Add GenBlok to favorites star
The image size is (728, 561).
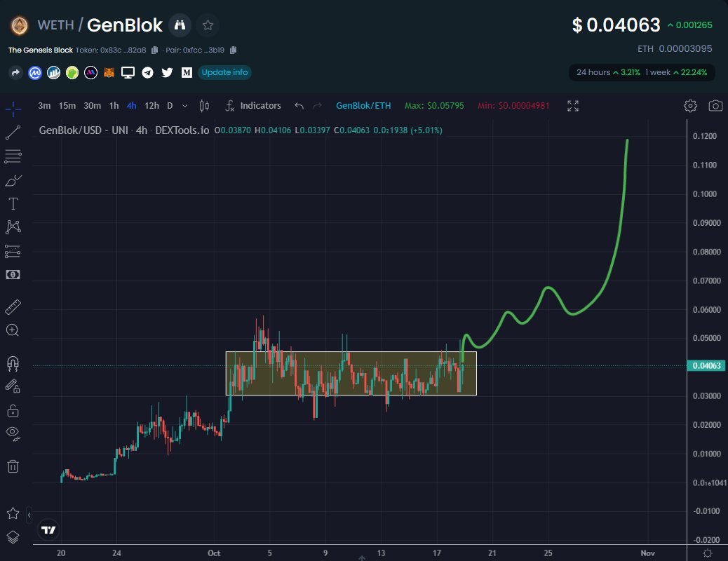click(208, 25)
